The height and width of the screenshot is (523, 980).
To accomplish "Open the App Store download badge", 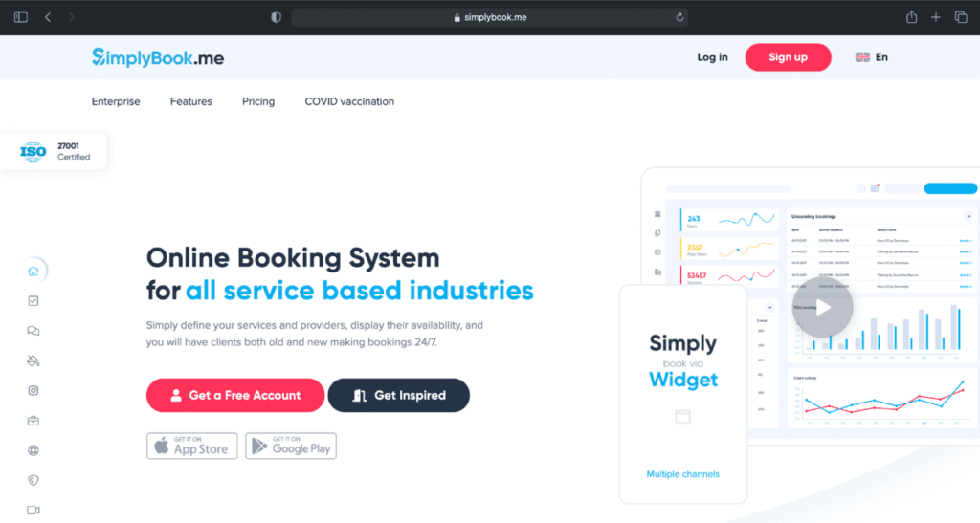I will tap(191, 447).
